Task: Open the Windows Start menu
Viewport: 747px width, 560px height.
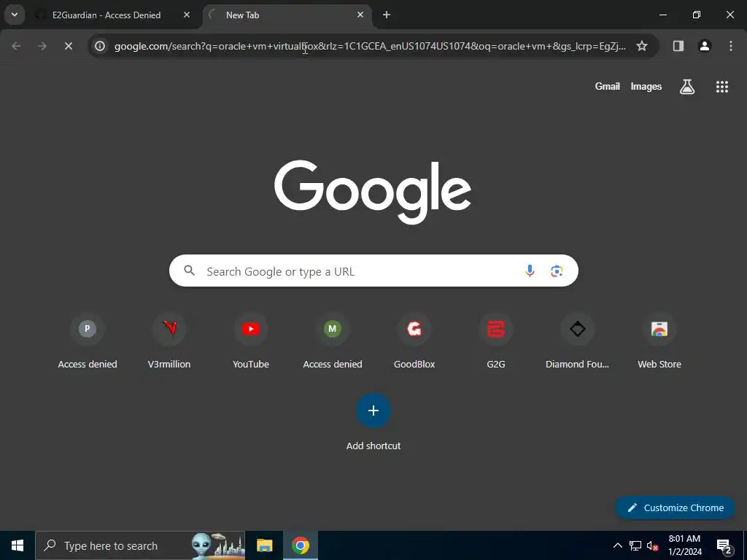Action: [18, 545]
